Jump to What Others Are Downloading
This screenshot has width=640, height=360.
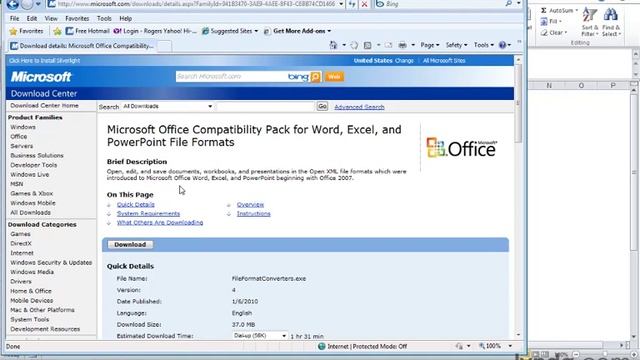[160, 222]
